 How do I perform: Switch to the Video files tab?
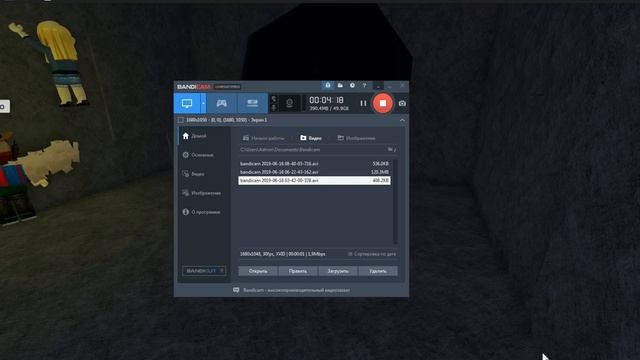(311, 138)
